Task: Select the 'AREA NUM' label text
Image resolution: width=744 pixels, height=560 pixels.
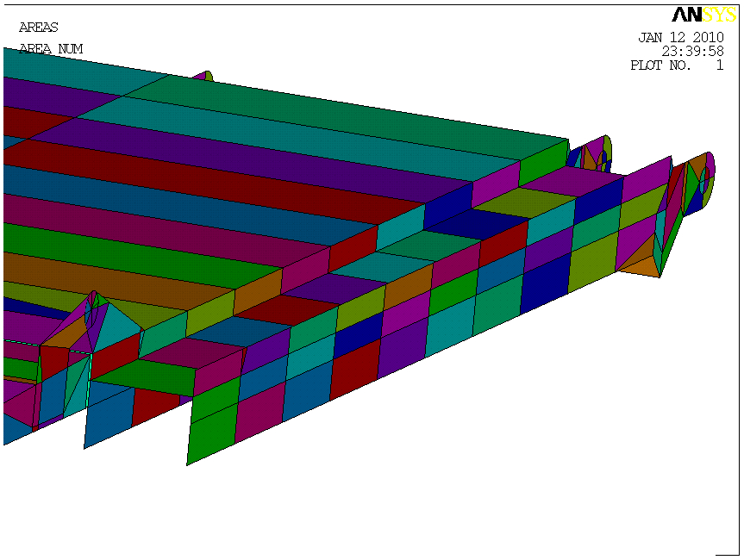Action: pyautogui.click(x=51, y=49)
